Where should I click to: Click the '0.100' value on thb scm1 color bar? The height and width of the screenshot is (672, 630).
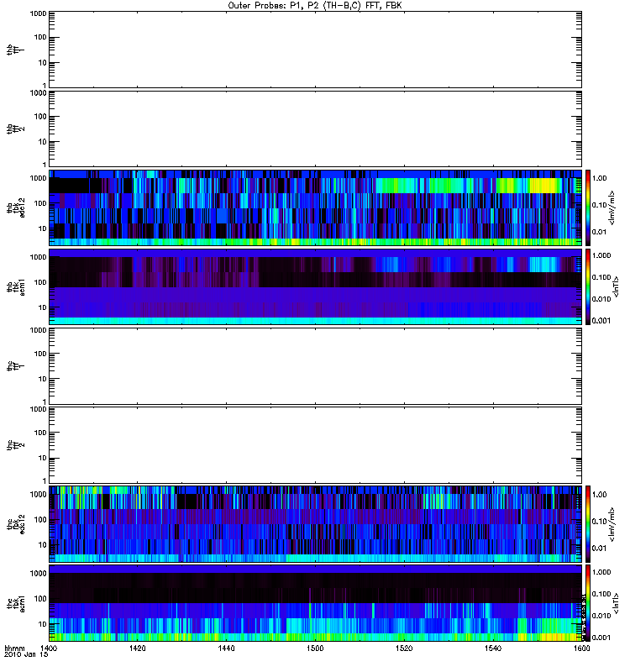point(601,277)
